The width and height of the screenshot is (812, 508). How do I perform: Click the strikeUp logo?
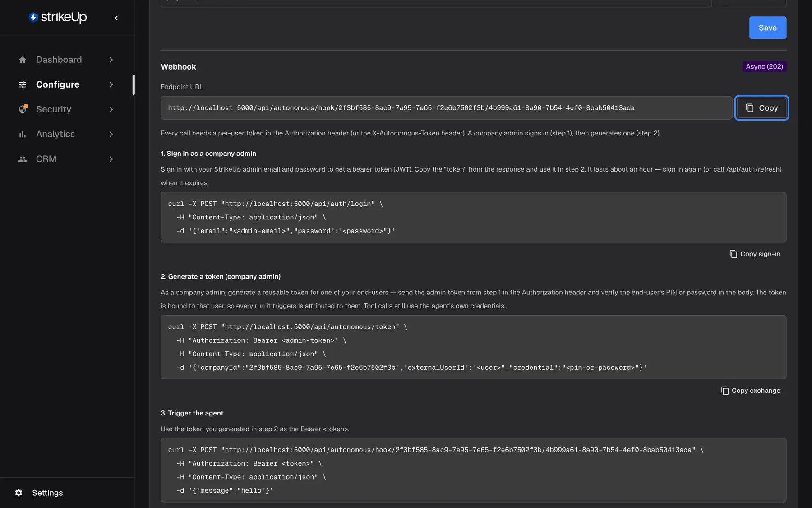pyautogui.click(x=58, y=17)
